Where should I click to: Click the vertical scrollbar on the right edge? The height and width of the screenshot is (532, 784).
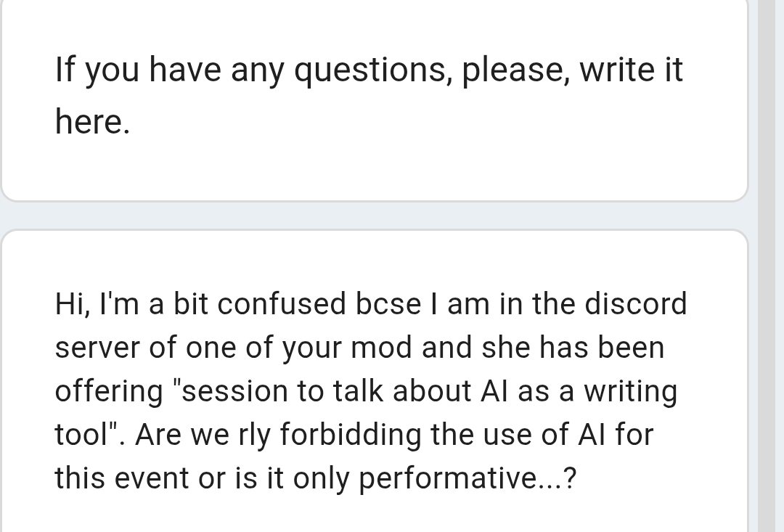click(769, 266)
